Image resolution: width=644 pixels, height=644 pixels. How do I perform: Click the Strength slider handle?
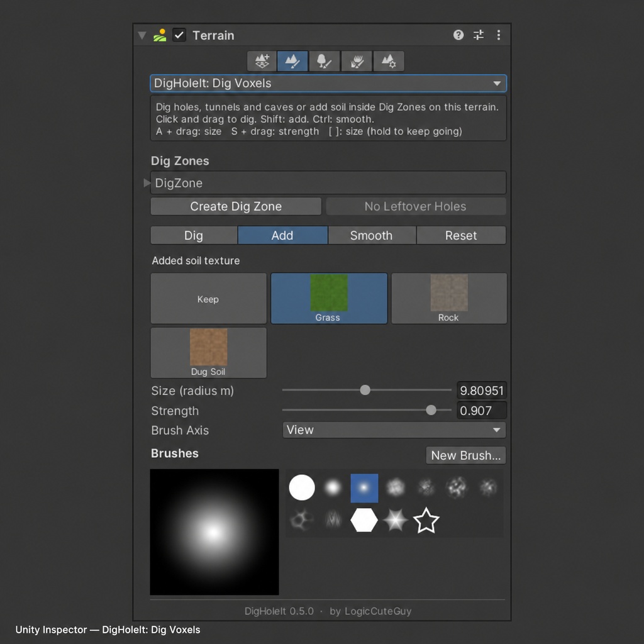tap(431, 410)
